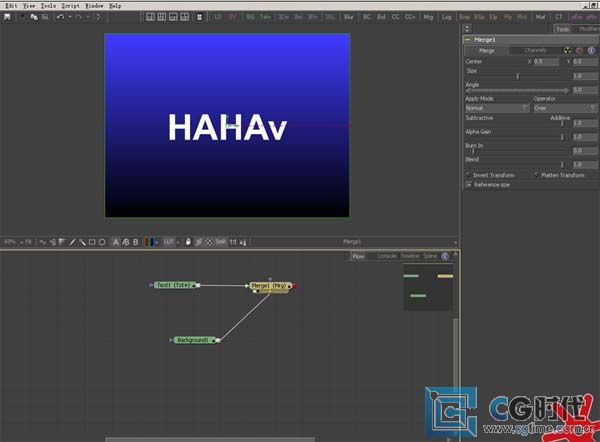Toggle the Invert Transform checkbox
The image size is (600, 442).
coord(468,175)
